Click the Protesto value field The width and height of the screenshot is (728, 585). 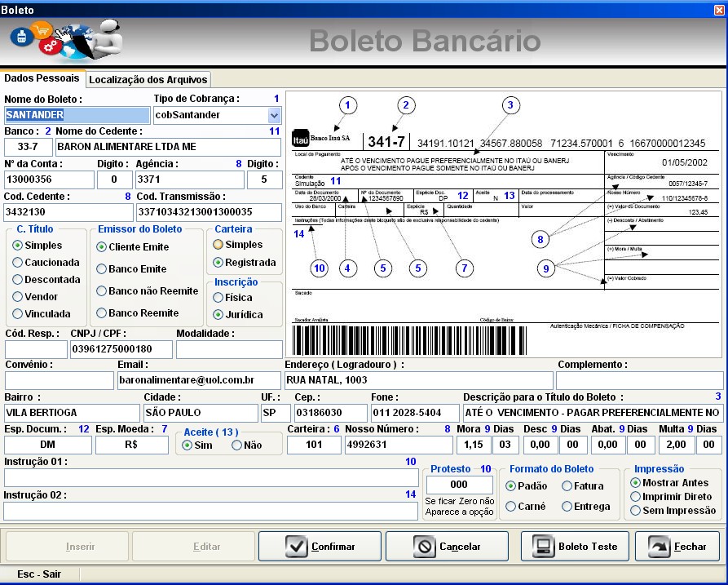(x=460, y=485)
